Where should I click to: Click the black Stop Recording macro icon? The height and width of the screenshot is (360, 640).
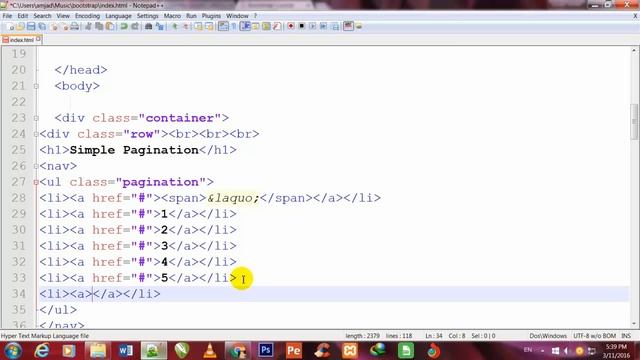click(x=302, y=27)
